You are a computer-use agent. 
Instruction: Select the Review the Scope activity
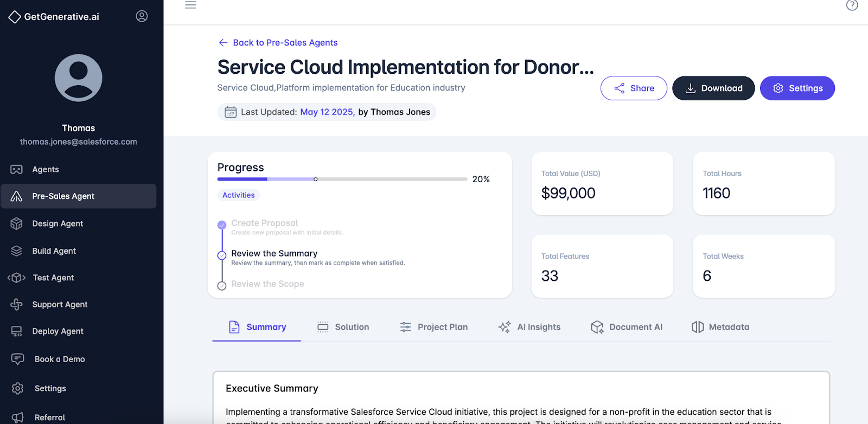coord(267,284)
